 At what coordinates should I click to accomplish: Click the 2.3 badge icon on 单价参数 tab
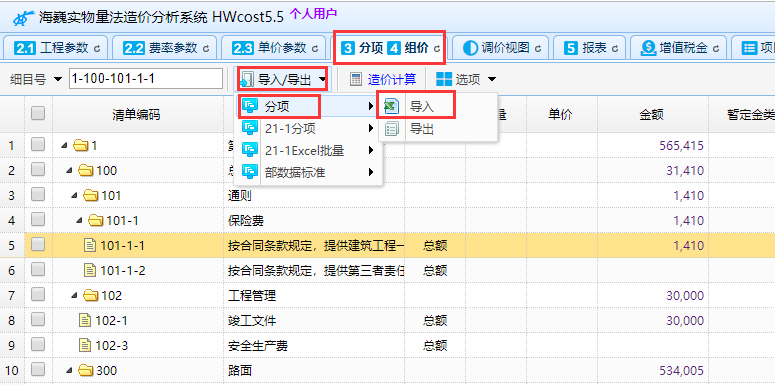(243, 48)
